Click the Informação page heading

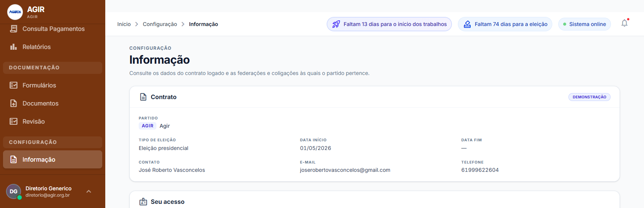point(159,60)
